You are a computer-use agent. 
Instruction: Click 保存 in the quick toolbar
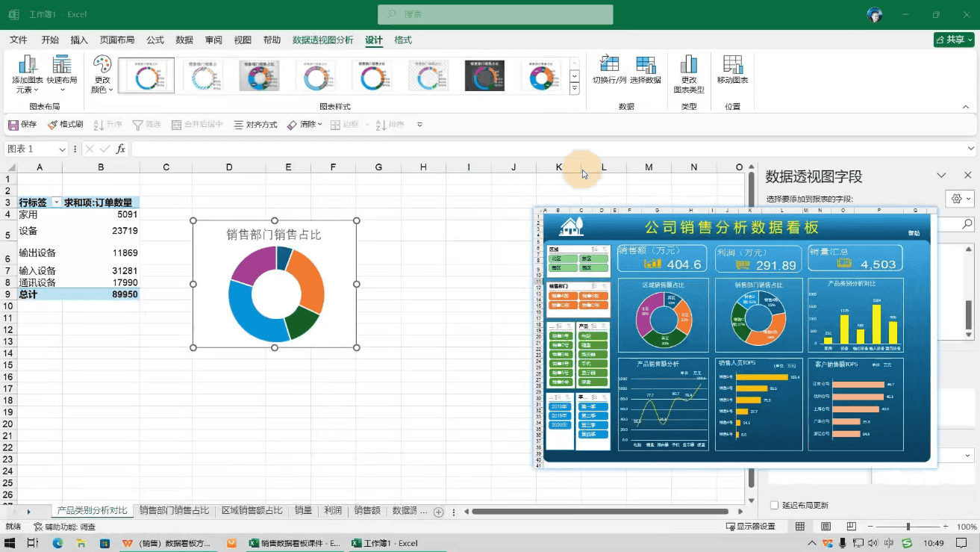pos(22,125)
